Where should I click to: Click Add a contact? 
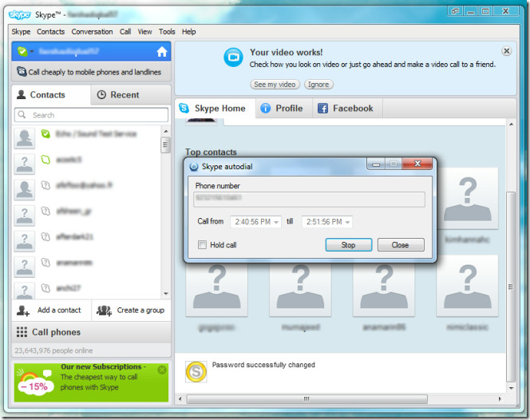coord(52,311)
